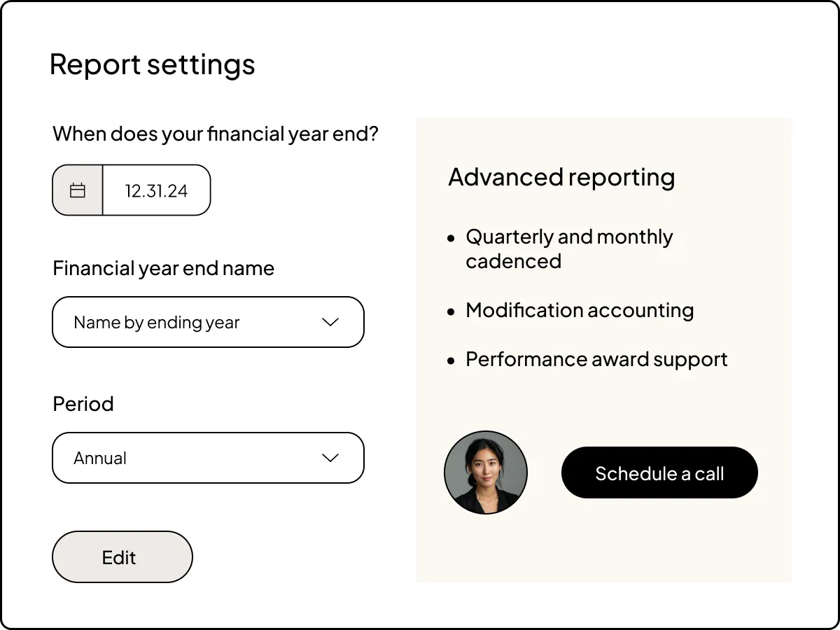Select the Financial year end name label

pyautogui.click(x=164, y=268)
